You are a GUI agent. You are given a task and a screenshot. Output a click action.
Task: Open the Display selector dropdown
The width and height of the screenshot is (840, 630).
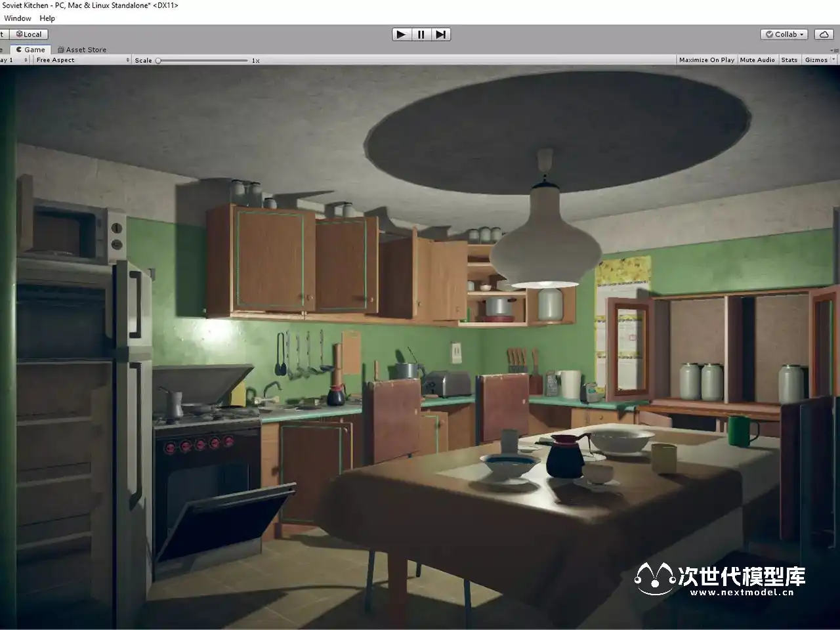(x=14, y=60)
